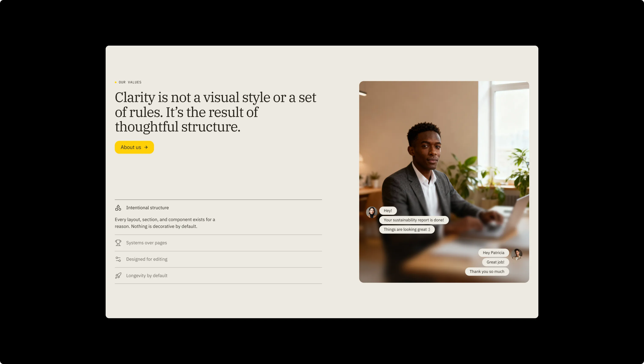Click the rocket icon beside Longevity by default
The width and height of the screenshot is (644, 364).
pyautogui.click(x=118, y=275)
